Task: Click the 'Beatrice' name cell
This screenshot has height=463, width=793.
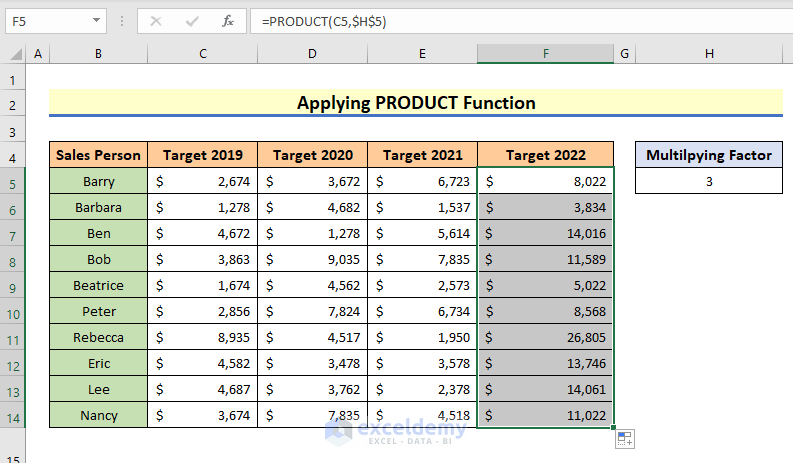Action: click(x=98, y=285)
